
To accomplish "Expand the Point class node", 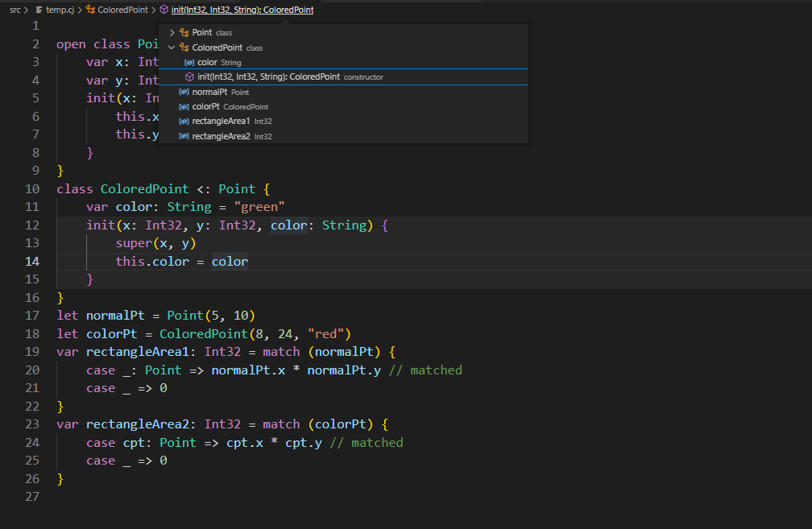I will click(x=172, y=33).
